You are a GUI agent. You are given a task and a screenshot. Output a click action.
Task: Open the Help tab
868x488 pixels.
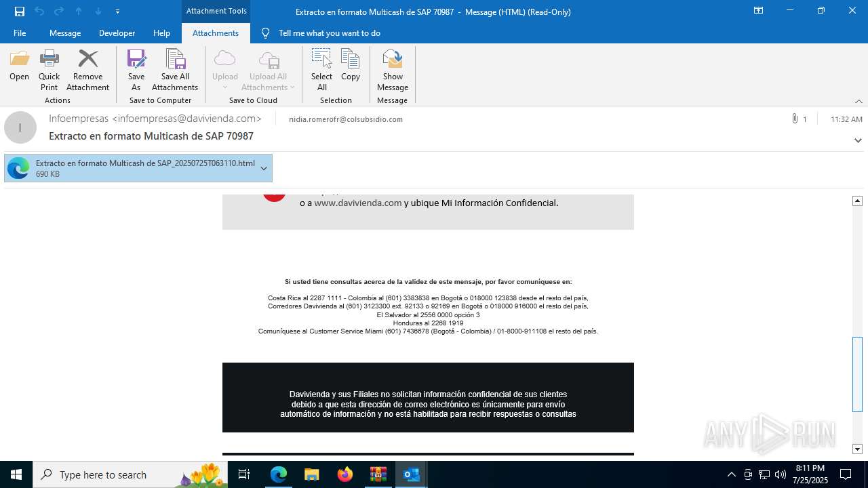point(161,33)
